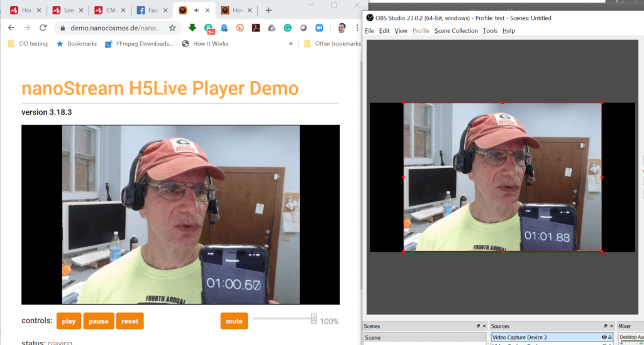Toggle lock on Video Capture Device 2
The height and width of the screenshot is (345, 644).
click(x=610, y=337)
